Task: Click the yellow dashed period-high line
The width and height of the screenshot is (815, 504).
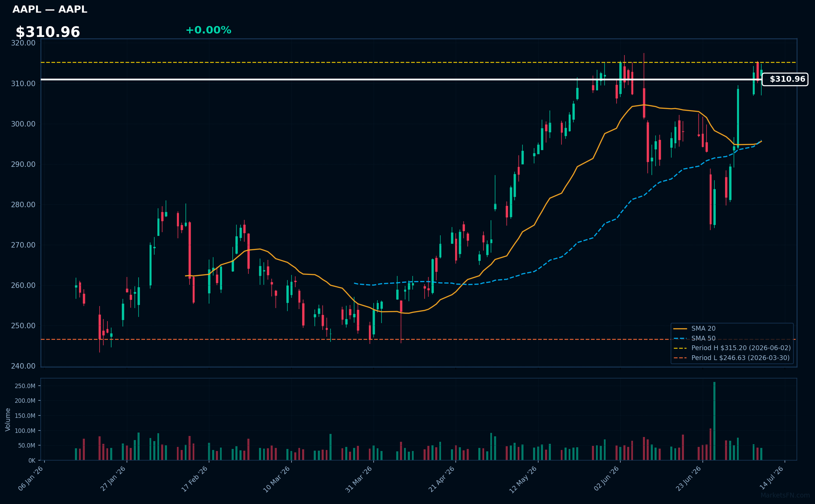Action: [x=418, y=63]
